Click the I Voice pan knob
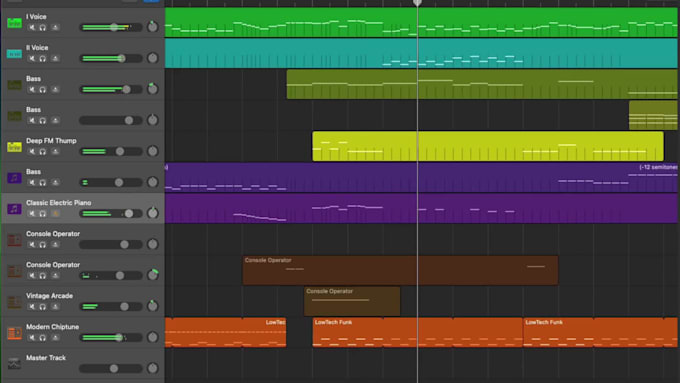The image size is (680, 383). click(x=153, y=26)
